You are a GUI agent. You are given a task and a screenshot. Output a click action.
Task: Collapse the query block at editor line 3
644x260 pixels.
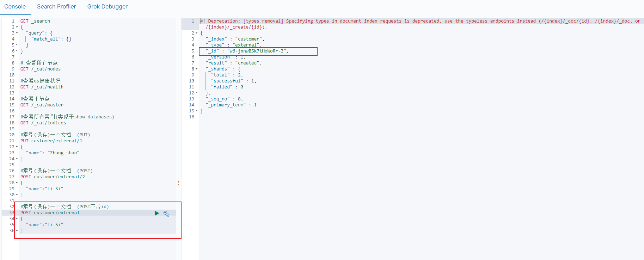coord(17,33)
